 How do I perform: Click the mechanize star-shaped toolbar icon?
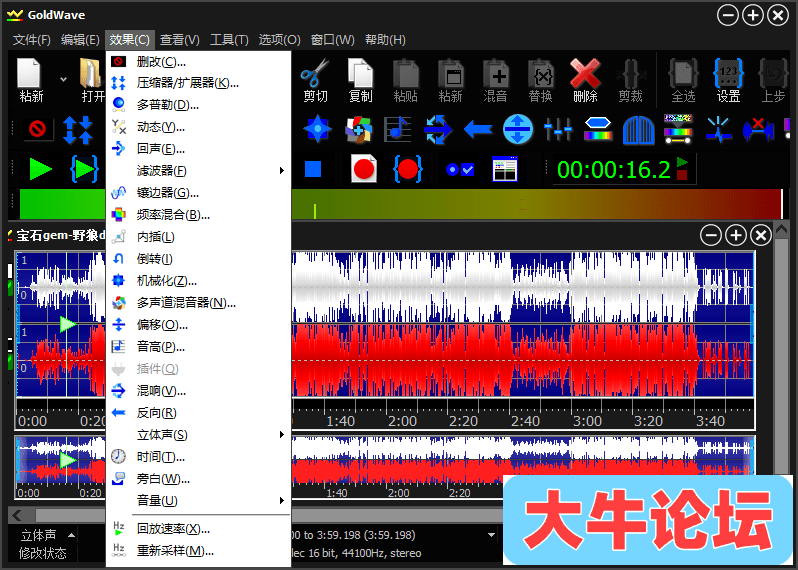[x=318, y=129]
